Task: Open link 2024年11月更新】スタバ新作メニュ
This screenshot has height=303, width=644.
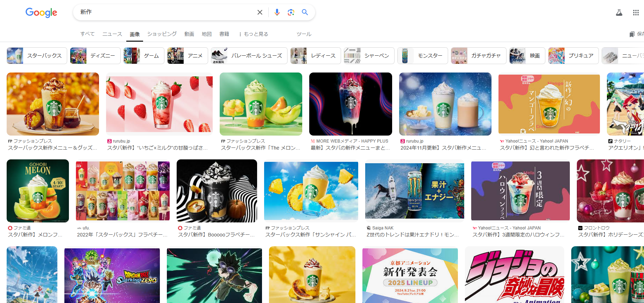Action: coord(443,148)
